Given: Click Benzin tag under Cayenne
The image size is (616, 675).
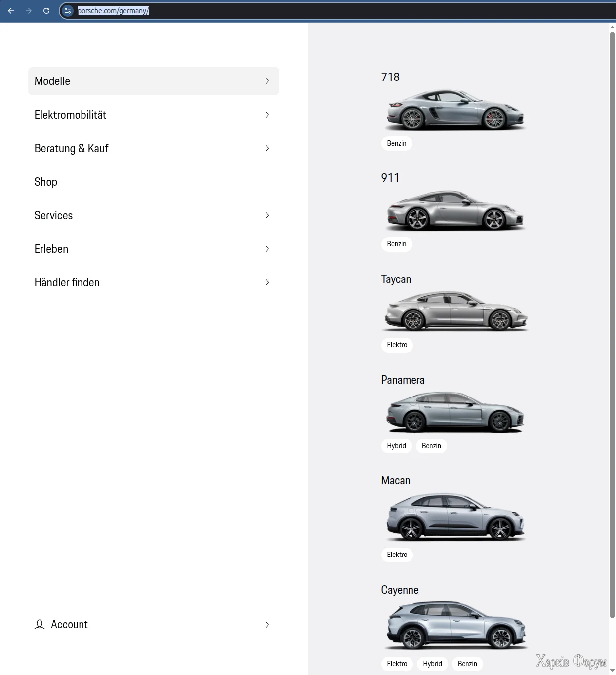Looking at the screenshot, I should point(467,664).
